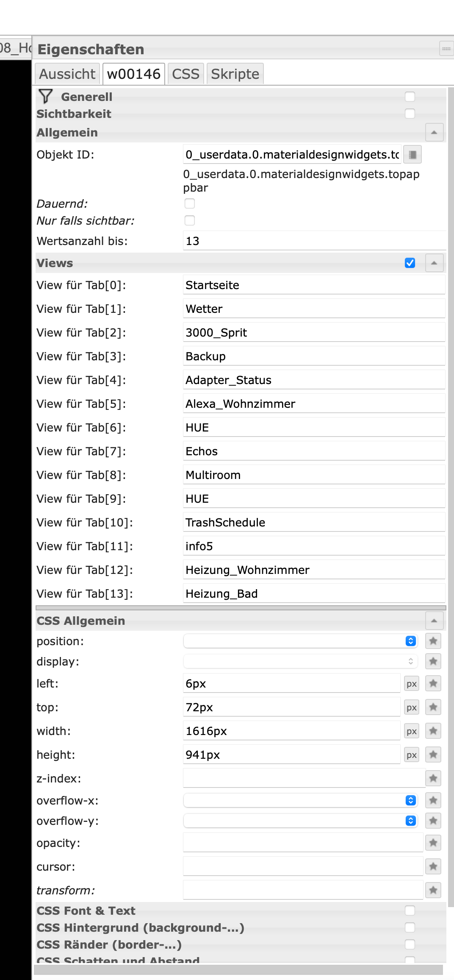Click the filter funnel icon beside Generell
Screen dimensions: 454x980
tap(45, 97)
